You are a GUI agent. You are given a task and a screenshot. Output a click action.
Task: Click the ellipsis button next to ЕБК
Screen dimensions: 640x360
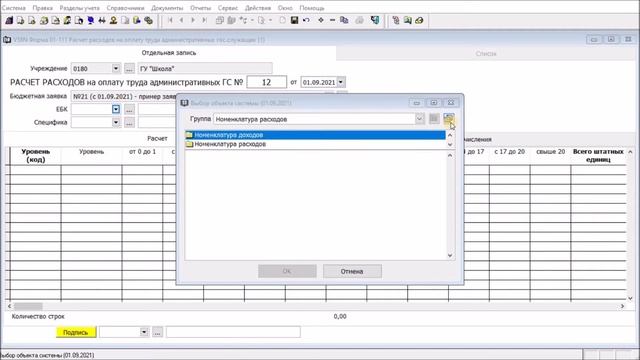point(129,109)
